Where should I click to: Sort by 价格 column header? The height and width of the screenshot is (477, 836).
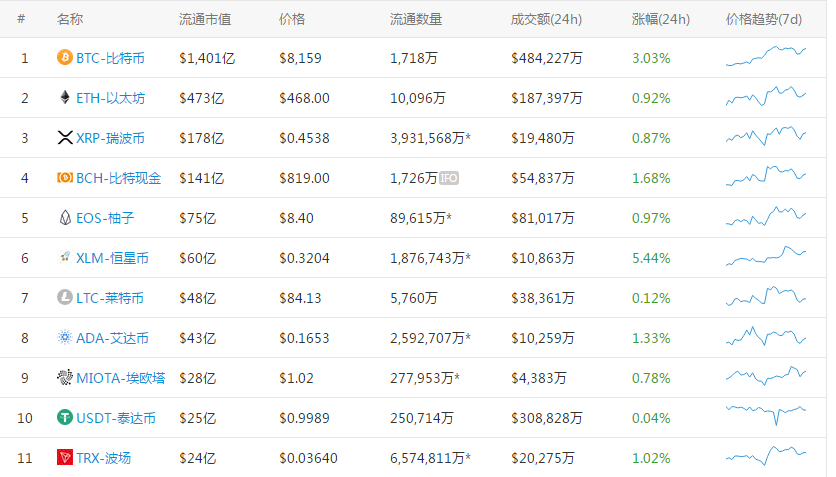(292, 19)
